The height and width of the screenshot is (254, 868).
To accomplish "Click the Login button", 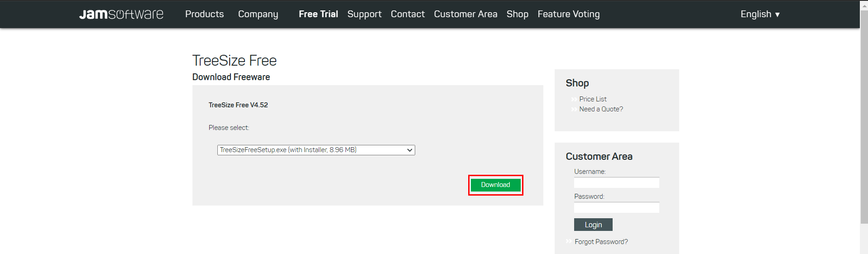I will pyautogui.click(x=593, y=225).
